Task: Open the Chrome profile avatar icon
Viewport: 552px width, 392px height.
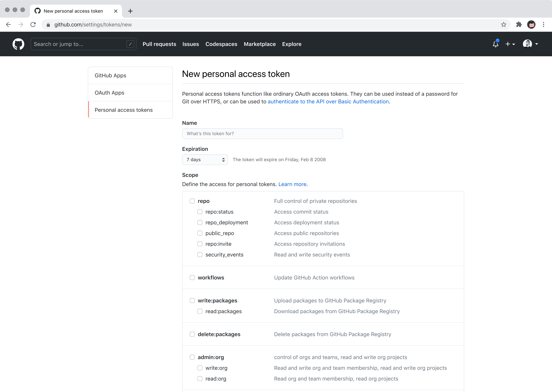Action: click(x=531, y=24)
